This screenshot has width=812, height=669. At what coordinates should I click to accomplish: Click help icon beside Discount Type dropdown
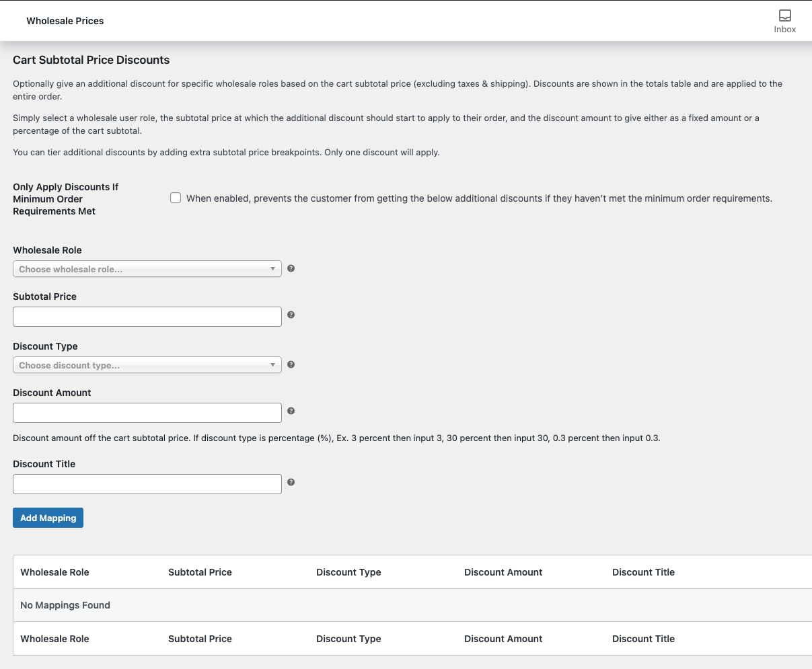pyautogui.click(x=291, y=364)
